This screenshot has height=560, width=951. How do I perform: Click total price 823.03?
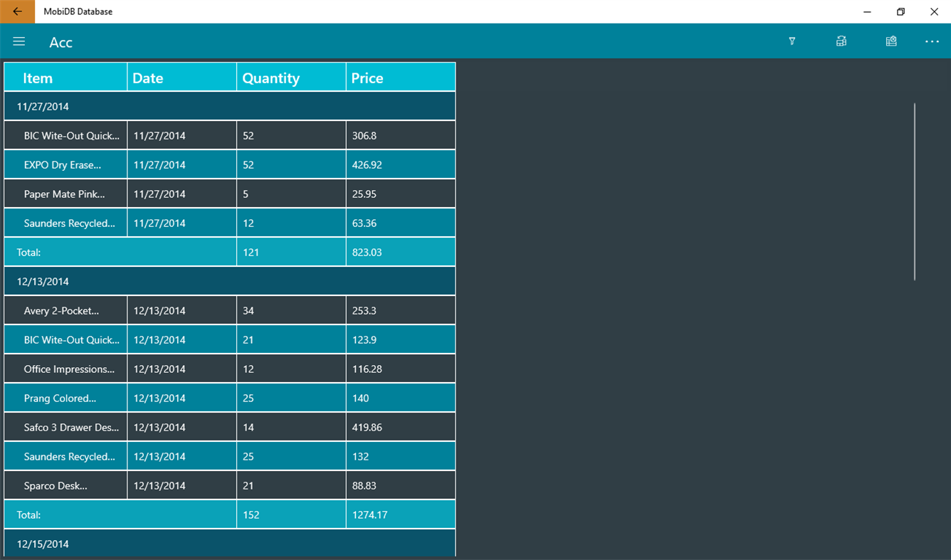tap(401, 253)
